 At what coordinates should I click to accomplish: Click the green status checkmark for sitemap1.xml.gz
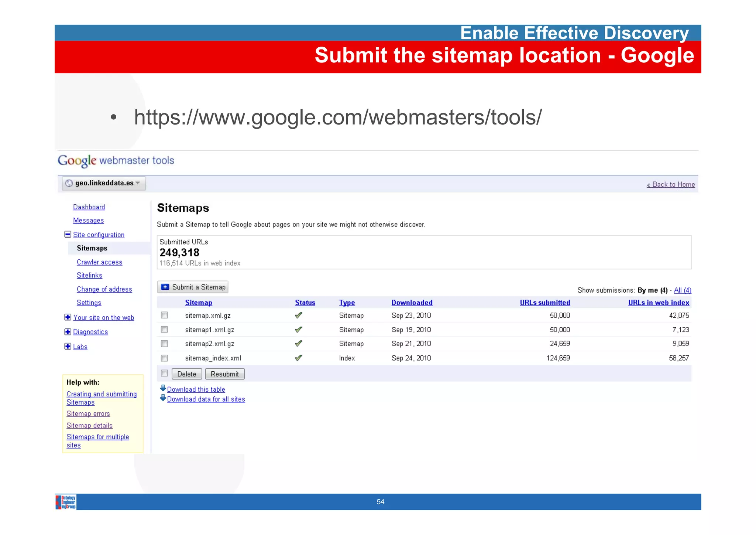(299, 330)
